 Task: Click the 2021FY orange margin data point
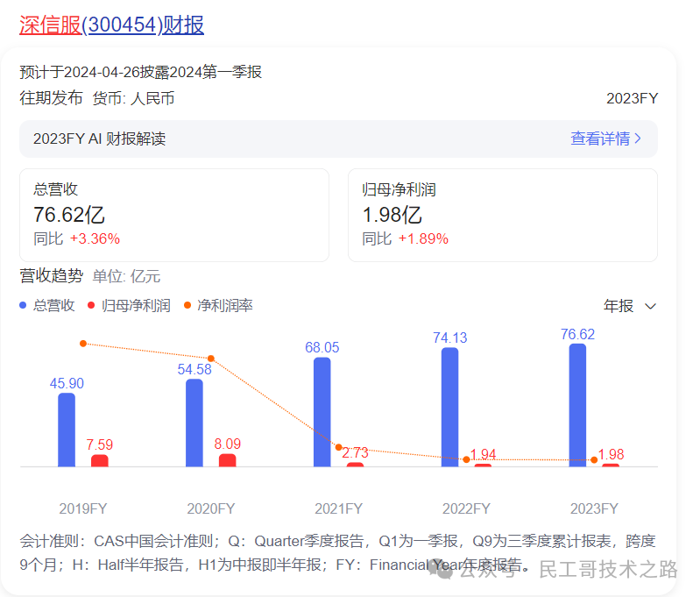[338, 447]
